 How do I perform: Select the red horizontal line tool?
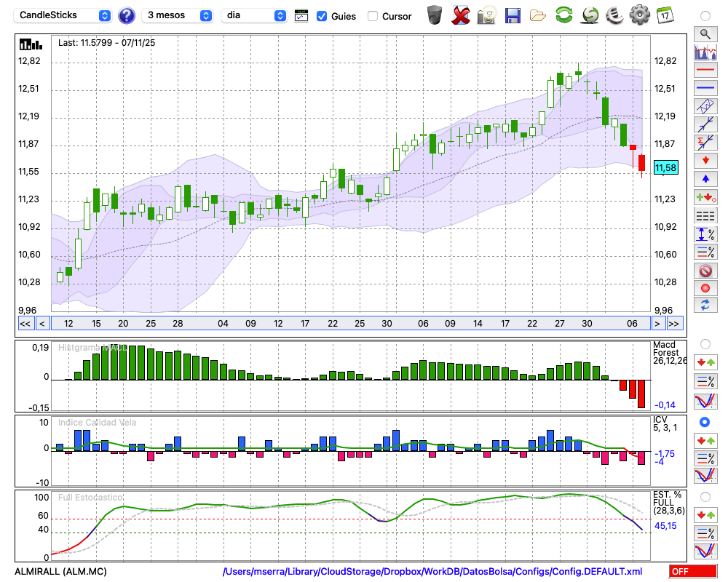[x=705, y=71]
